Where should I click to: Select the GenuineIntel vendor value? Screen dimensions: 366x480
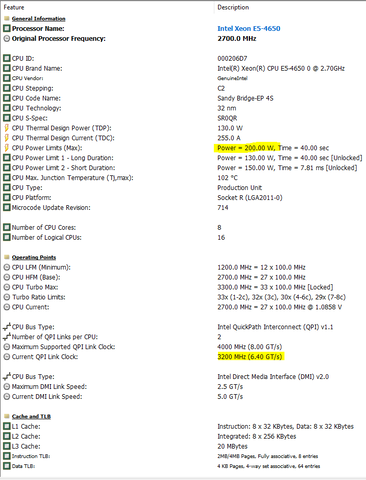click(232, 78)
